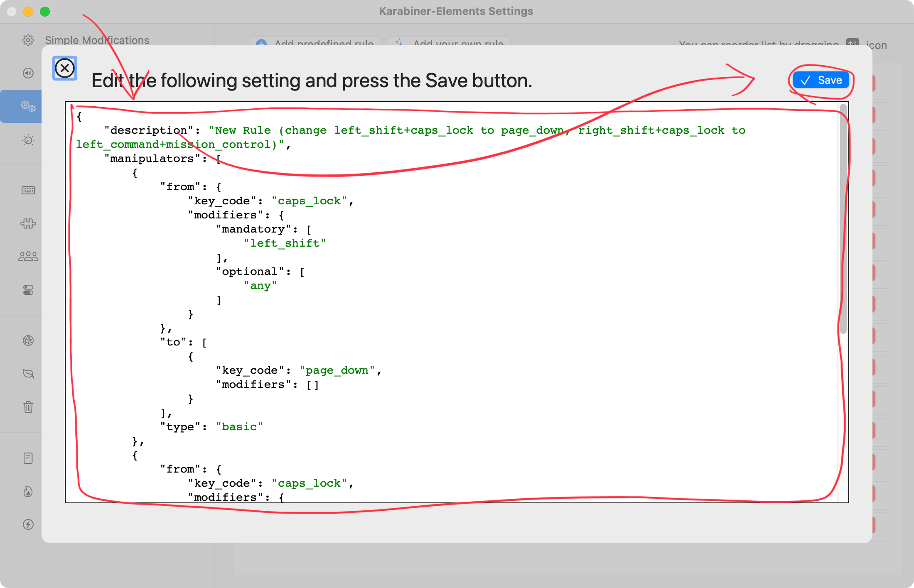This screenshot has height=588, width=914.
Task: Close the rule editor sheet with X
Action: point(65,68)
